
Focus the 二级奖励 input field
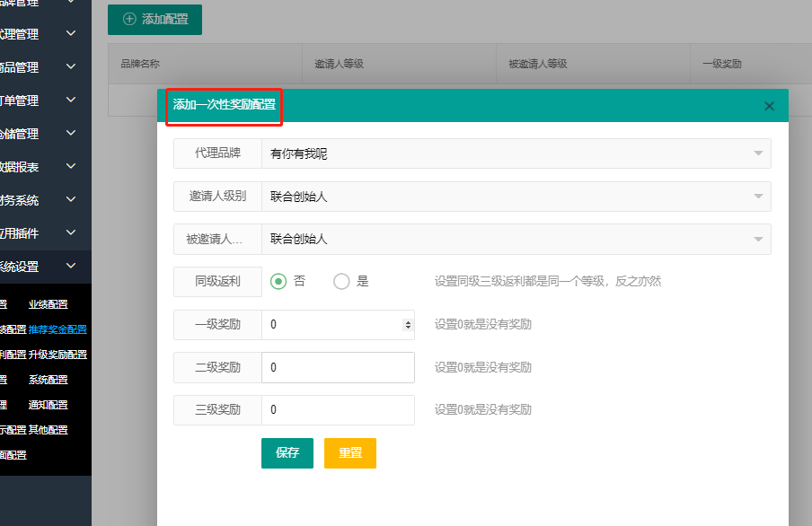pos(338,367)
